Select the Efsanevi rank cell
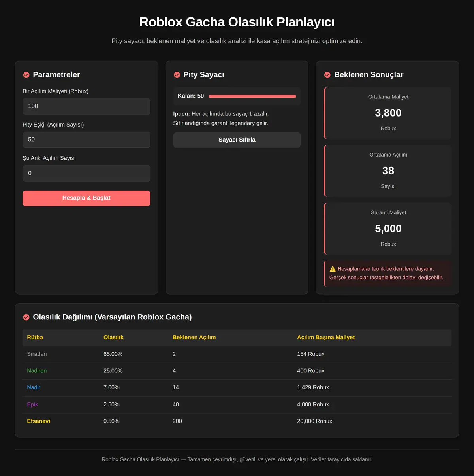This screenshot has width=474, height=476. [x=39, y=421]
